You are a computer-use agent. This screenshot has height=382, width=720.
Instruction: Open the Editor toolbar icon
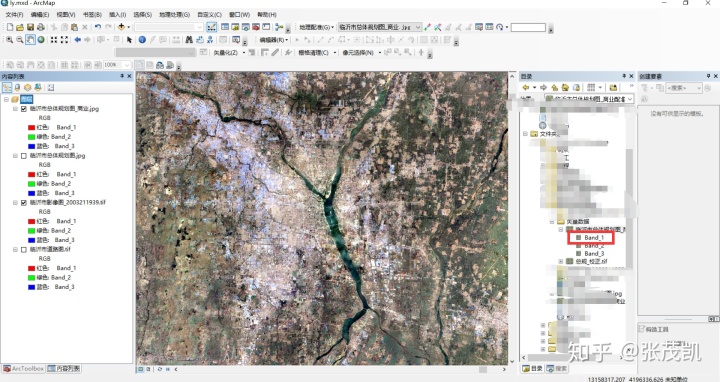point(211,27)
